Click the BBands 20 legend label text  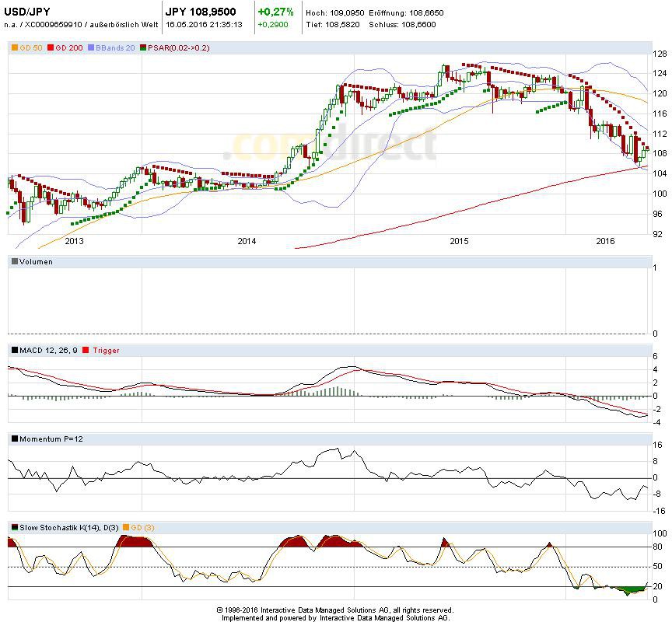(116, 48)
